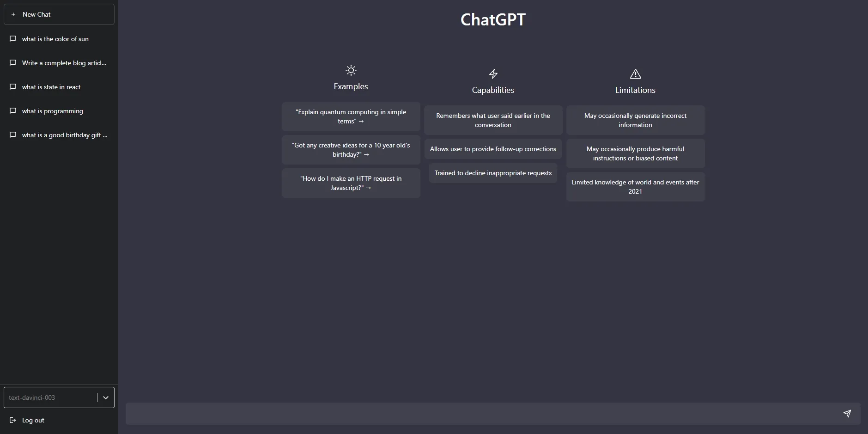Click 'Limited knowledge of world and events after 2021'

tap(636, 187)
